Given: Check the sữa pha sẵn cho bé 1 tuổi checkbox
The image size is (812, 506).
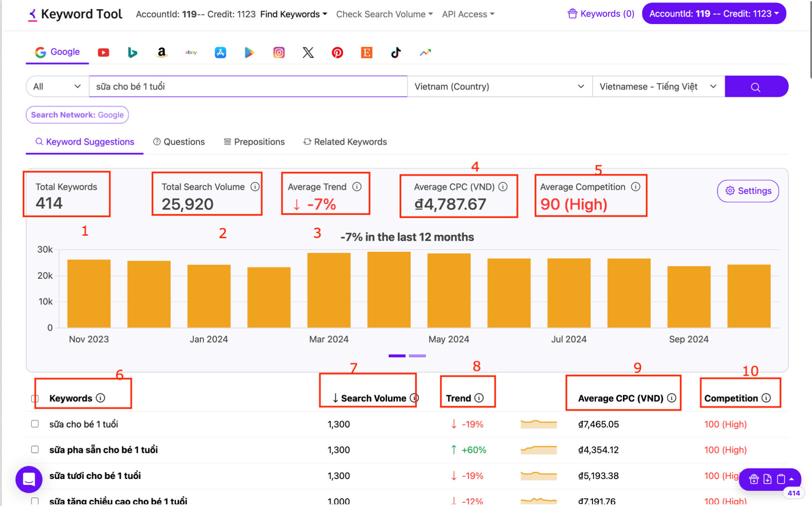Looking at the screenshot, I should coord(34,449).
